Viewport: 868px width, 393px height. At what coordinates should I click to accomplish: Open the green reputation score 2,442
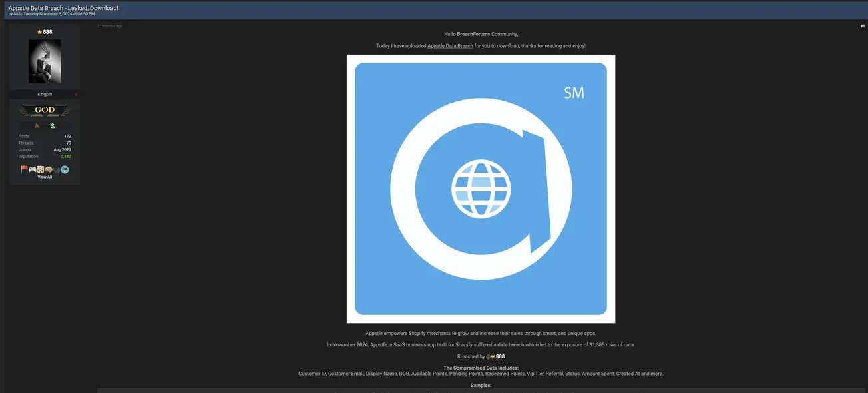tap(66, 157)
